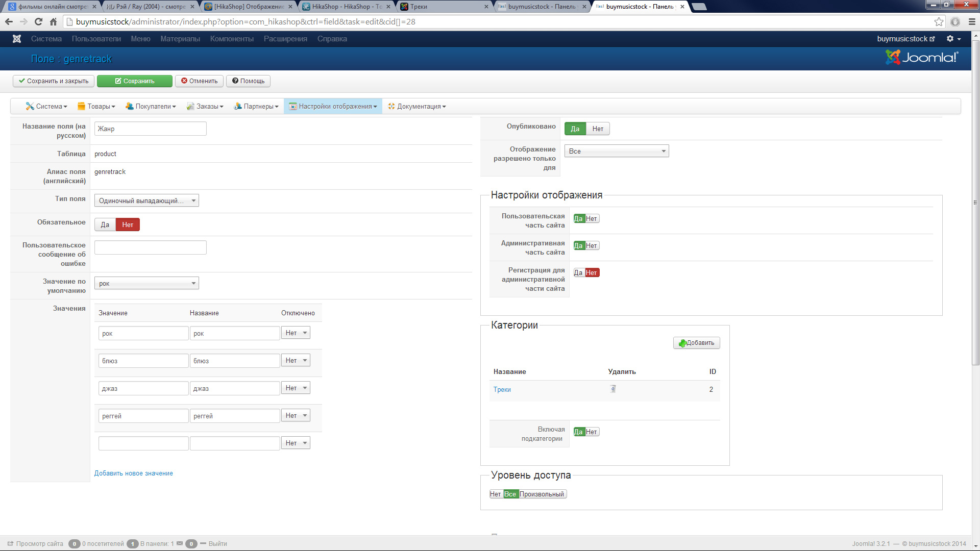The height and width of the screenshot is (551, 980).
Task: Click the Joomla logo icon in top menu
Action: coord(17,39)
